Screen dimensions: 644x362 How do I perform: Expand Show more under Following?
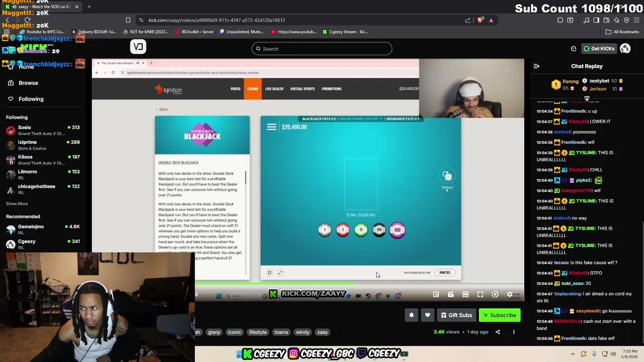point(17,204)
